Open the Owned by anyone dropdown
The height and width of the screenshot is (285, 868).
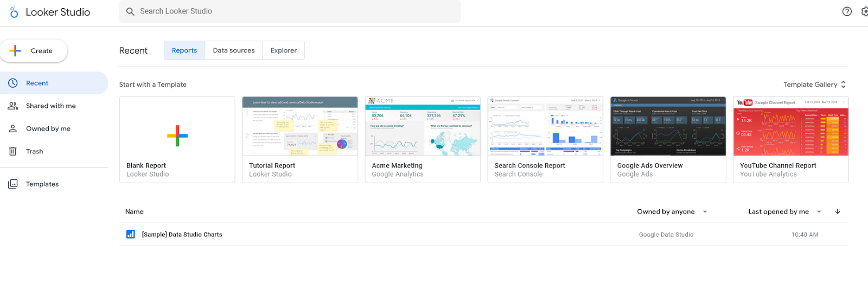(672, 211)
